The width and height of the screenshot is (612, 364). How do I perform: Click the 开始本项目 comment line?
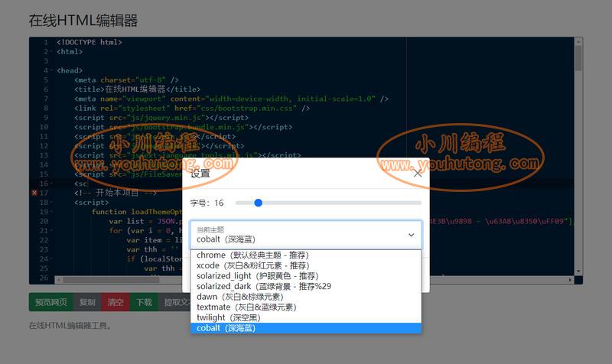coord(116,193)
